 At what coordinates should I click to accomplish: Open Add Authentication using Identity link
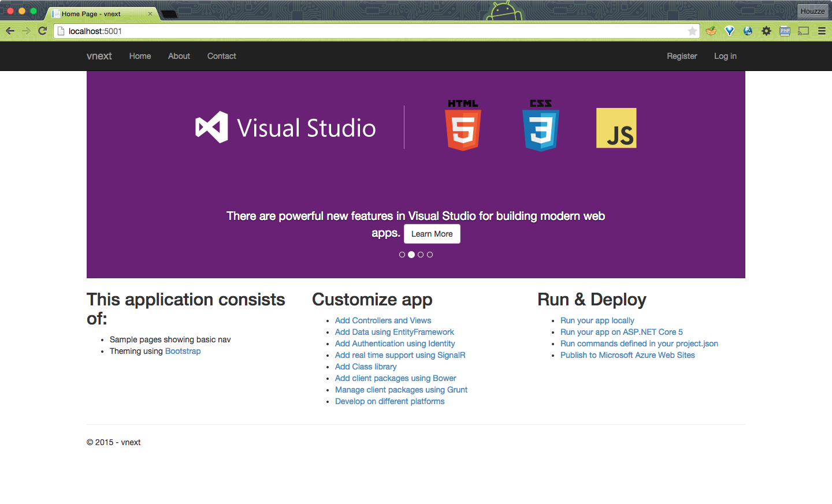395,344
